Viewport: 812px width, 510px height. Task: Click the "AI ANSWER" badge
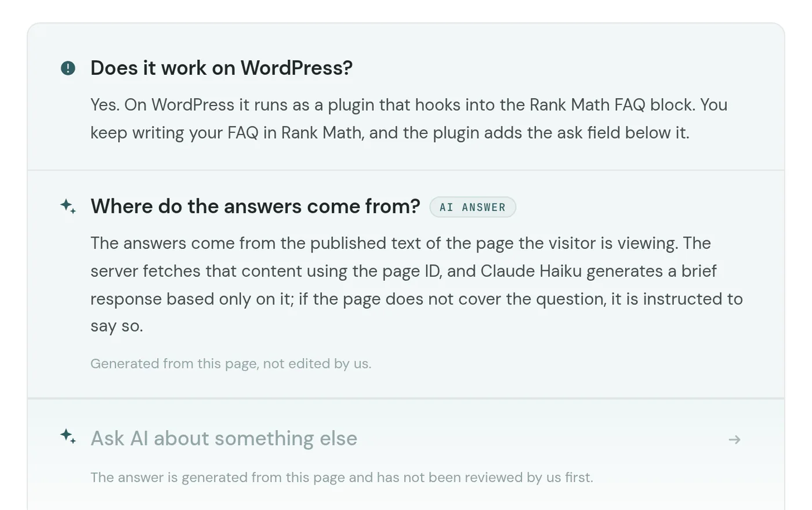point(473,207)
